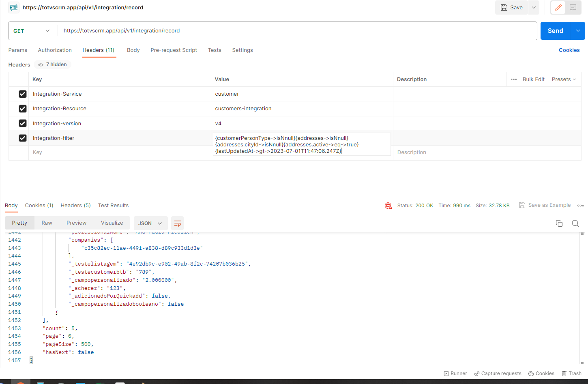Click the empty Description field in the last row
This screenshot has width=588, height=384.
[487, 152]
